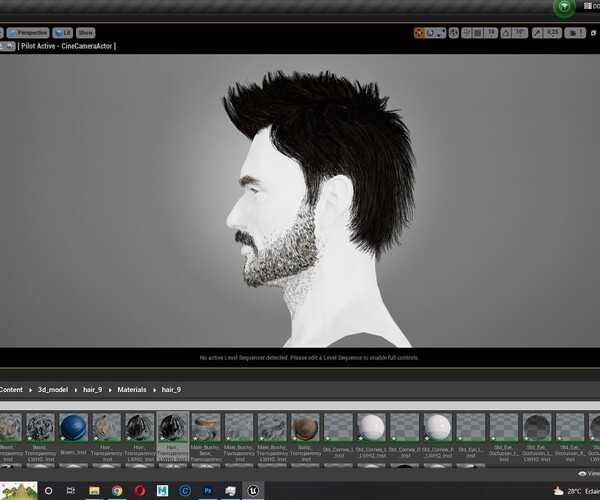Expand the arrow after Materials in breadcrumb
Viewport: 600px width, 500px height.
tap(155, 390)
